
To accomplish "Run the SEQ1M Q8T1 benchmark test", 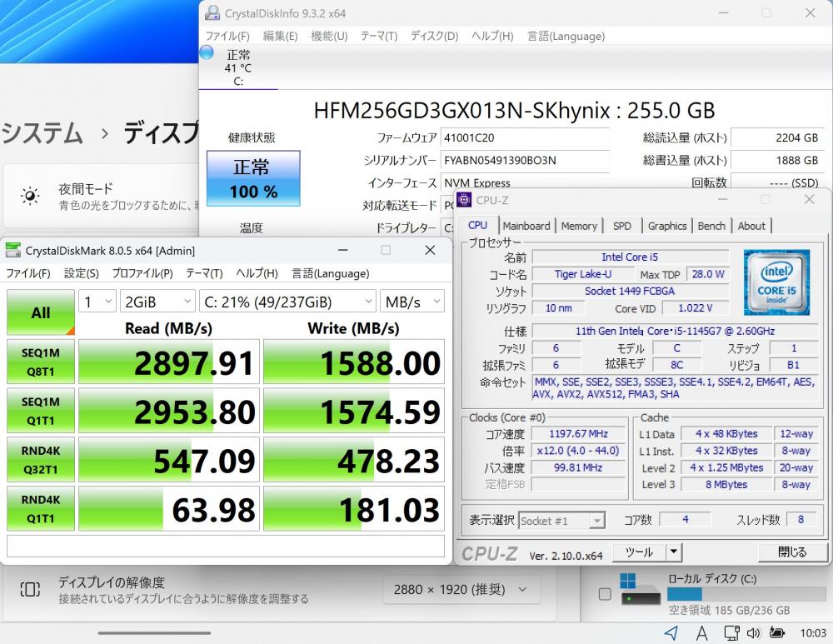I will pos(40,362).
